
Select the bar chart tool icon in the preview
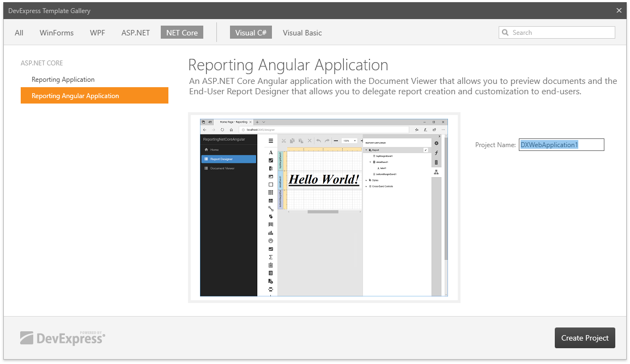(271, 233)
